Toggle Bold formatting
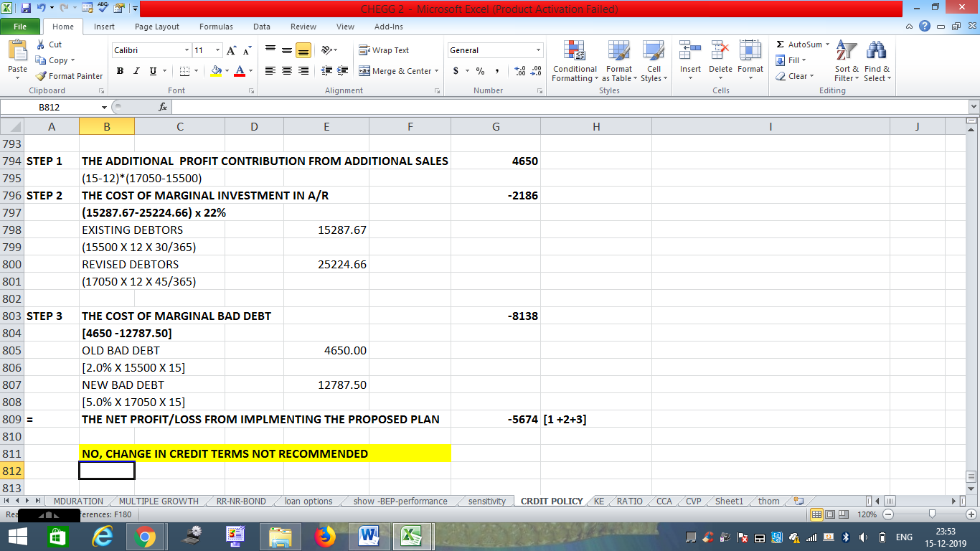 tap(120, 71)
